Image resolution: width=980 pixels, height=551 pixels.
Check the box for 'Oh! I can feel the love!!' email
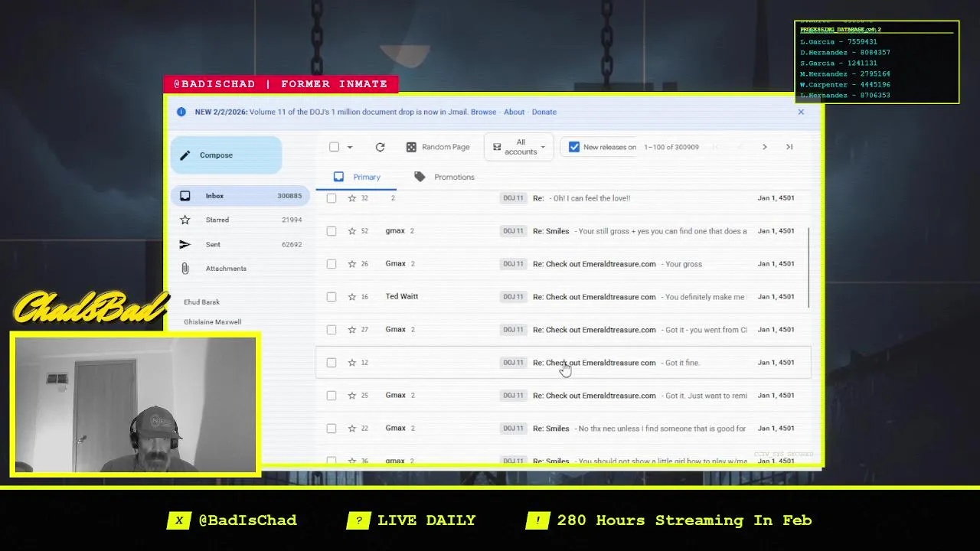[x=332, y=198]
